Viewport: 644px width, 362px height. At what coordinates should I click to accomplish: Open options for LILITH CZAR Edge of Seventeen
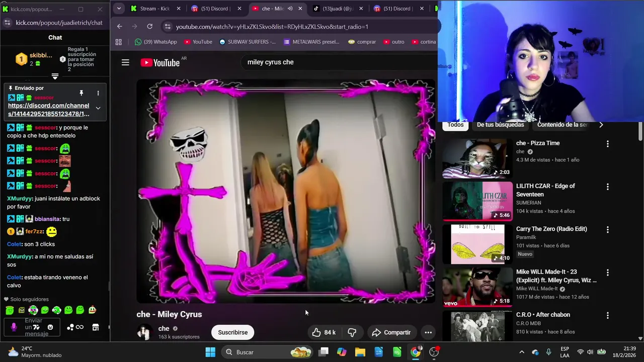pos(607,187)
